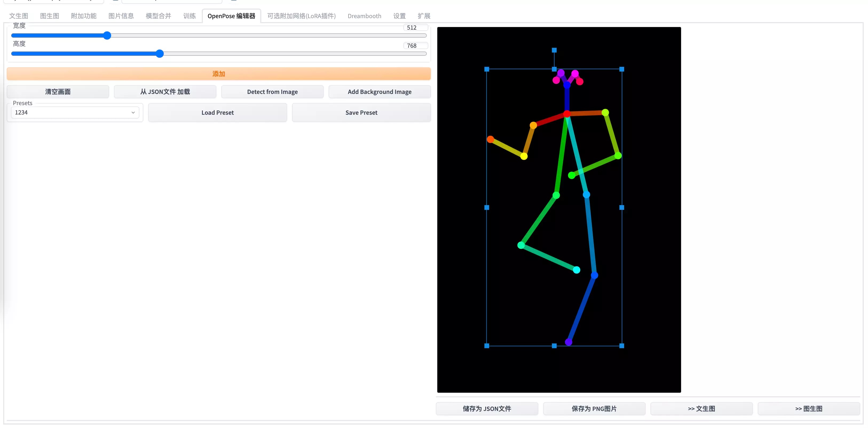Image resolution: width=868 pixels, height=428 pixels.
Task: Send pose to txt2img via >> 文生图
Action: tap(701, 409)
